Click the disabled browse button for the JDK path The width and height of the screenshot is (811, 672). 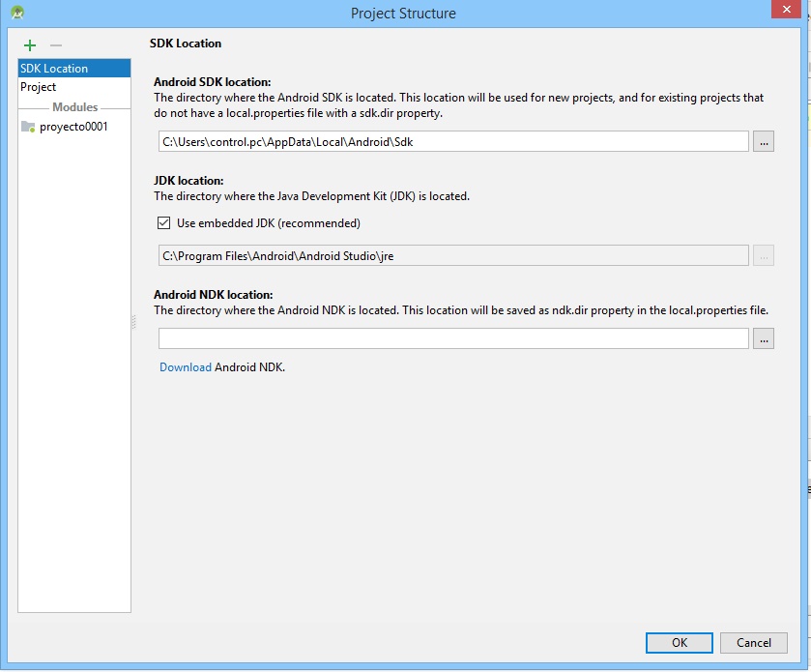pyautogui.click(x=763, y=255)
